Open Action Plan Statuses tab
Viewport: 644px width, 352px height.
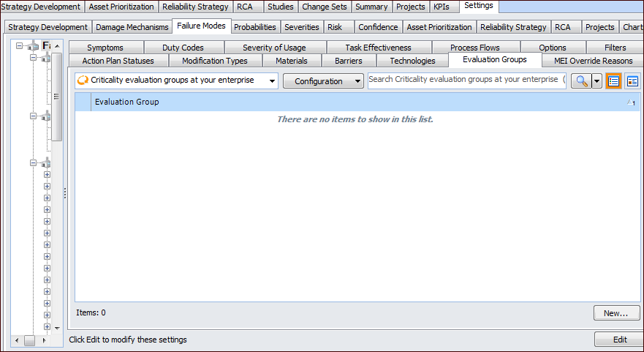[x=118, y=61]
